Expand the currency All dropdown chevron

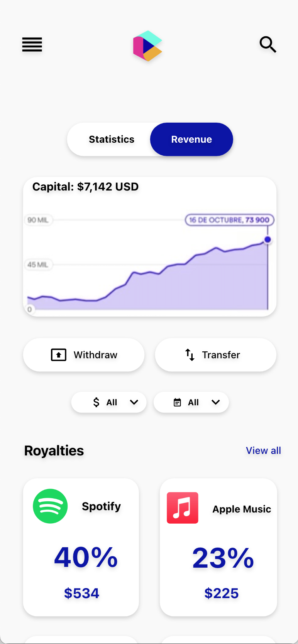click(134, 402)
